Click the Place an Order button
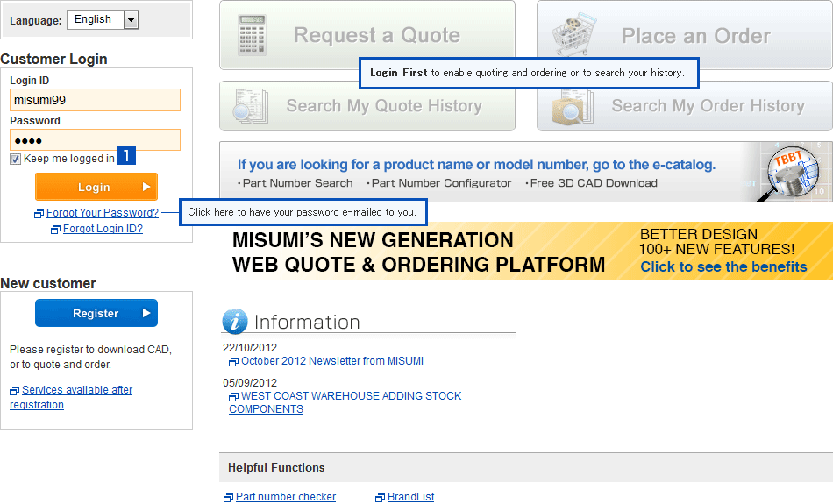This screenshot has height=504, width=833. [x=685, y=35]
